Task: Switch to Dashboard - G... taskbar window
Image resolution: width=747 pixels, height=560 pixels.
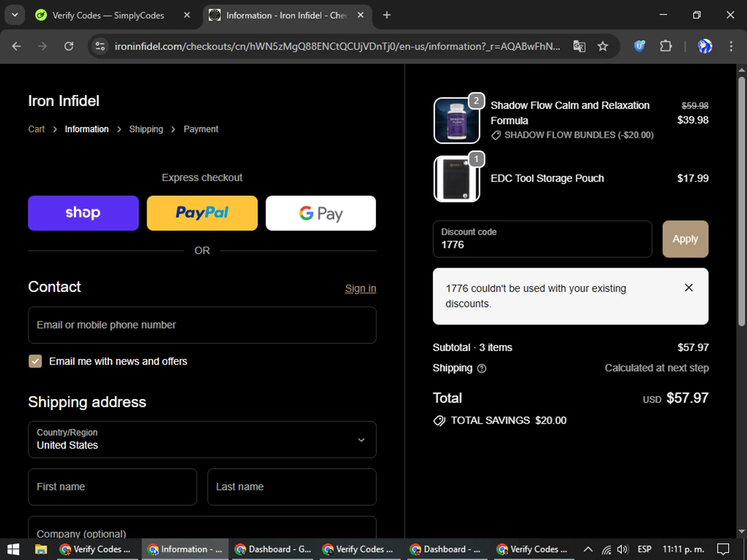Action: point(273,550)
